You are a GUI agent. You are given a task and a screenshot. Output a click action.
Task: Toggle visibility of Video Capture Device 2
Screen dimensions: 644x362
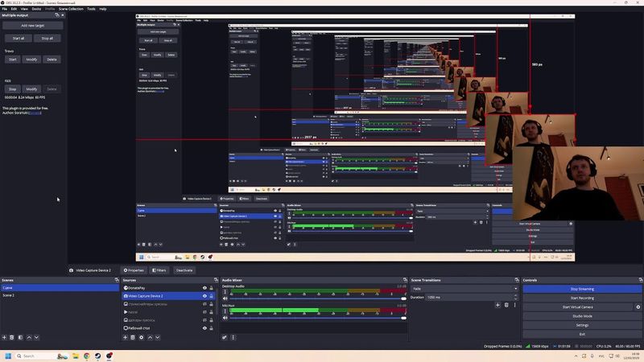coord(204,296)
